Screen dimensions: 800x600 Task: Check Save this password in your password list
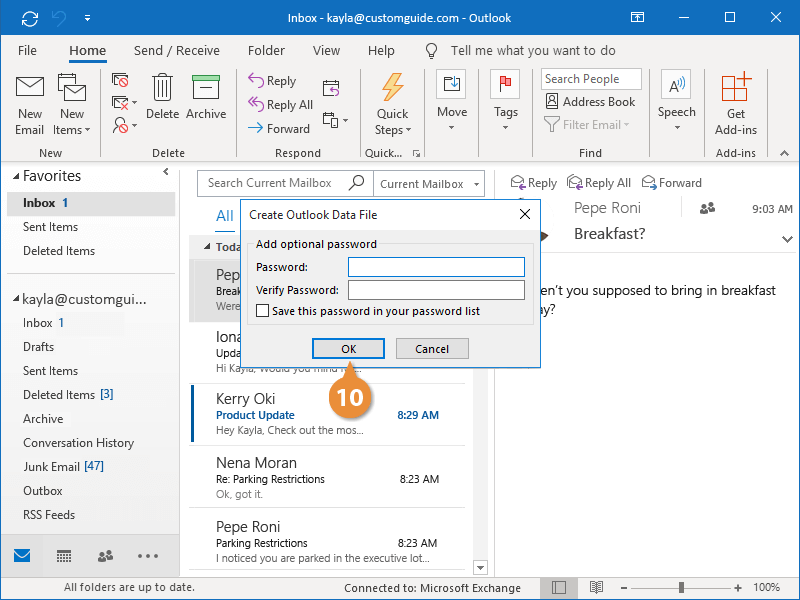tap(262, 311)
